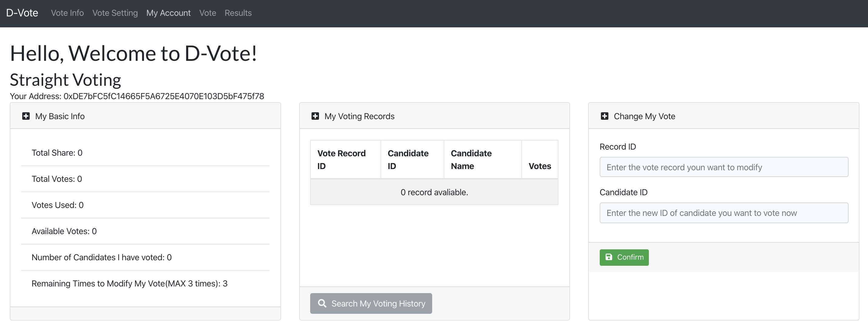Select My Account in the navigation bar
The image size is (868, 329).
coord(168,13)
